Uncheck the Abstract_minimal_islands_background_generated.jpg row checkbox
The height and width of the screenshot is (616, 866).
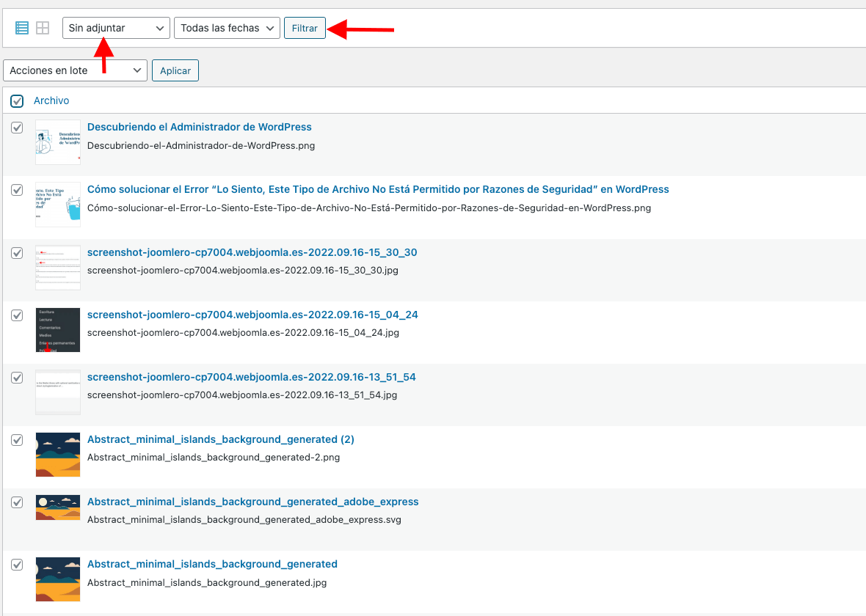(17, 565)
